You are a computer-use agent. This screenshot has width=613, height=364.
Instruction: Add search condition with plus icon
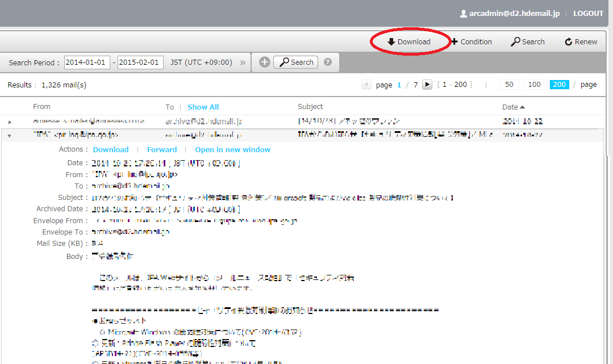click(x=265, y=62)
